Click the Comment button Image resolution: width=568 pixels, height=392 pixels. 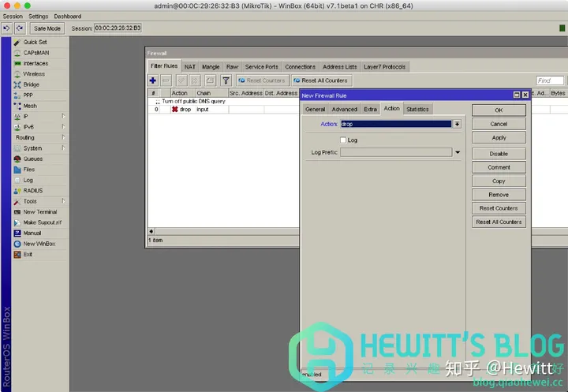[499, 167]
